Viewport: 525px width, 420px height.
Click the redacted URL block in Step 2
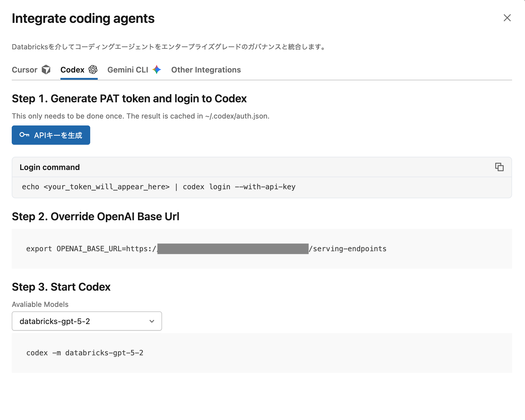(x=233, y=249)
